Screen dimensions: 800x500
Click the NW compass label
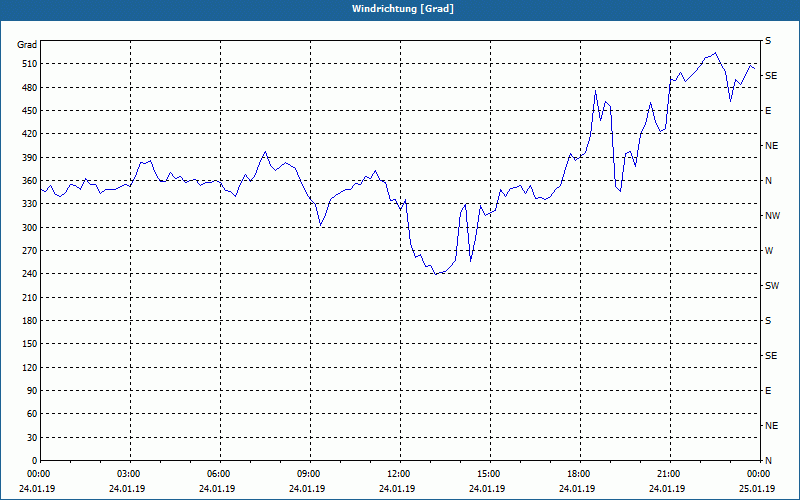pos(772,216)
